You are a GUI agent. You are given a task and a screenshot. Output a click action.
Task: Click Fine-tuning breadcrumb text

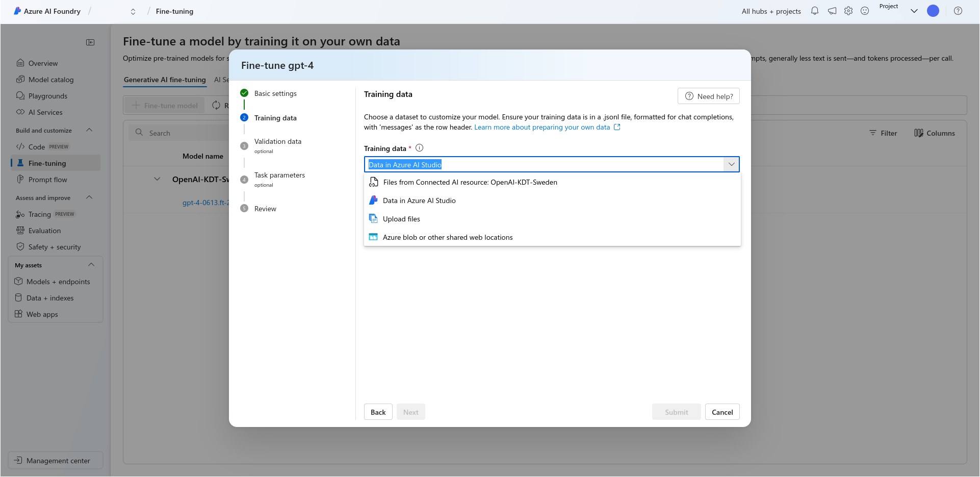[x=174, y=11]
